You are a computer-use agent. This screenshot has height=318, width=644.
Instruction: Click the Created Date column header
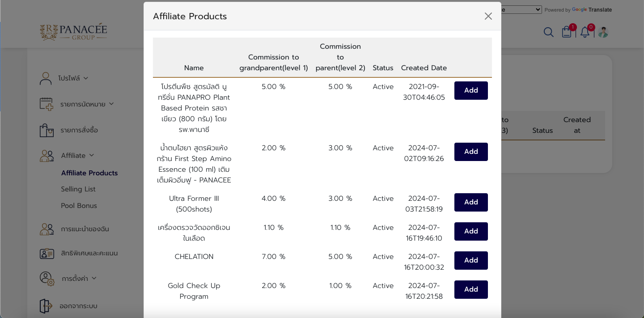tap(424, 68)
